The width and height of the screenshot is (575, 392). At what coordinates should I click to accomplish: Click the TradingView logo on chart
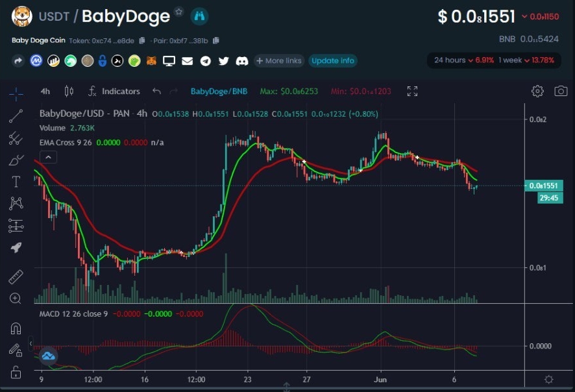[48, 356]
